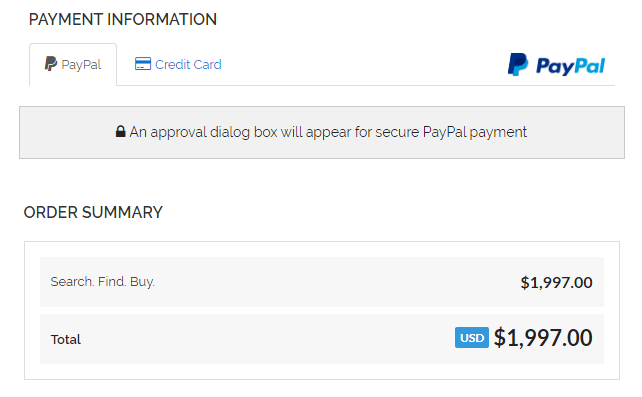Click 'An approval dialog box' notice text
This screenshot has width=642, height=397.
pyautogui.click(x=203, y=132)
